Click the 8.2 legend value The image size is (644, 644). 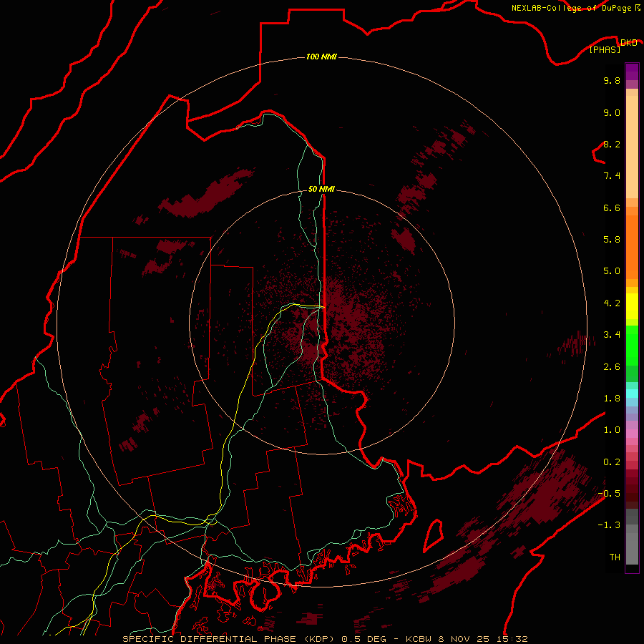click(x=612, y=144)
